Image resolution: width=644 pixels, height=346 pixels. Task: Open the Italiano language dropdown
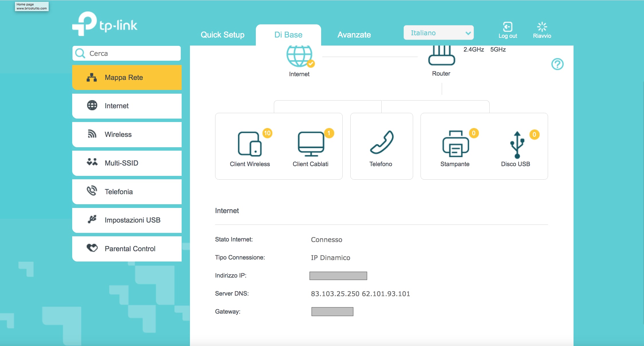438,33
